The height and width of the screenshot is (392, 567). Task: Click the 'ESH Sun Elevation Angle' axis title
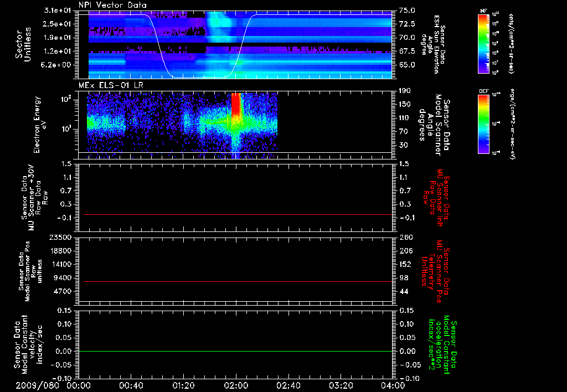[433, 44]
